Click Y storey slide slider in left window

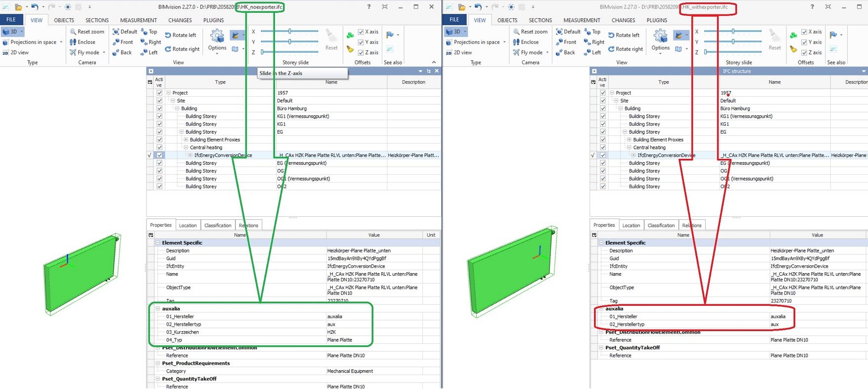[290, 42]
